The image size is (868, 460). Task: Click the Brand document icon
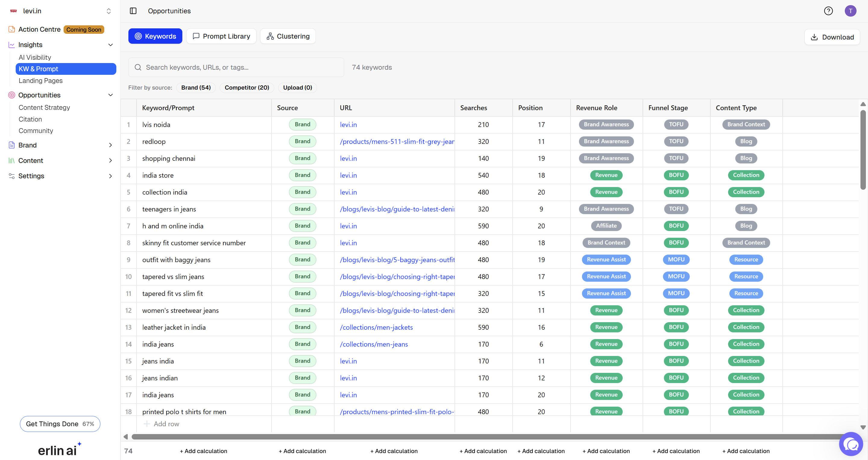[x=12, y=145]
